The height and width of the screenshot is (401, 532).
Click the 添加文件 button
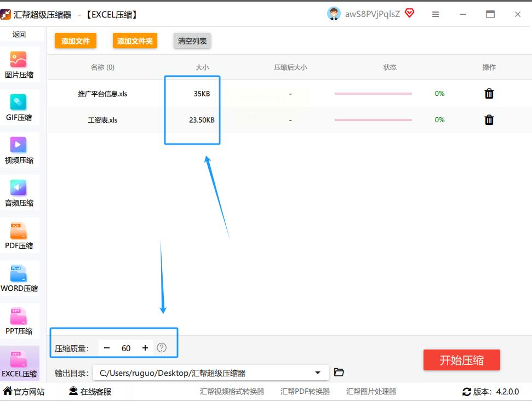point(76,41)
